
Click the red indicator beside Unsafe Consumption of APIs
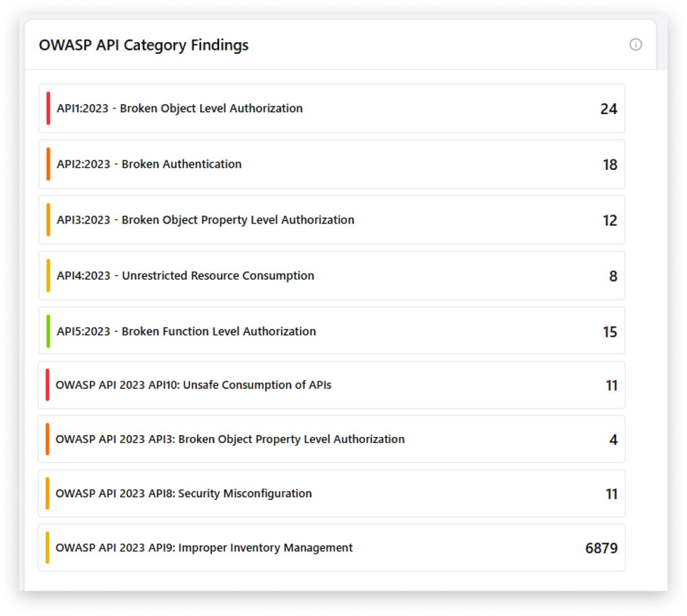[47, 385]
